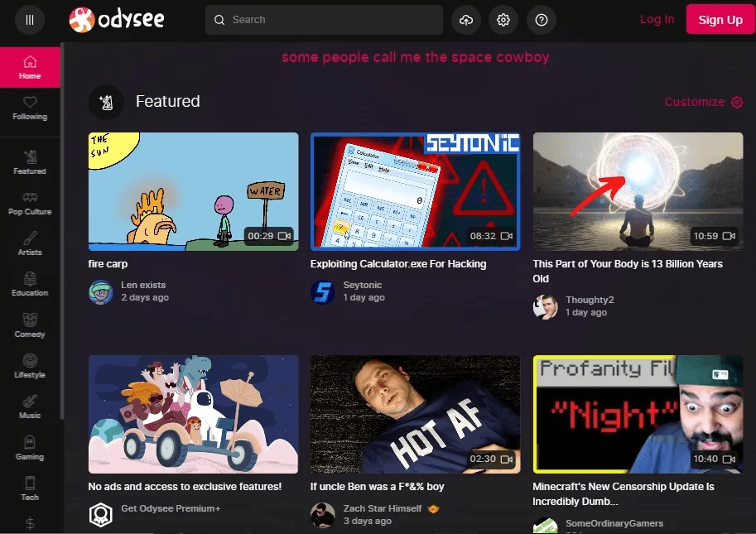Click the Len exists channel name

143,285
